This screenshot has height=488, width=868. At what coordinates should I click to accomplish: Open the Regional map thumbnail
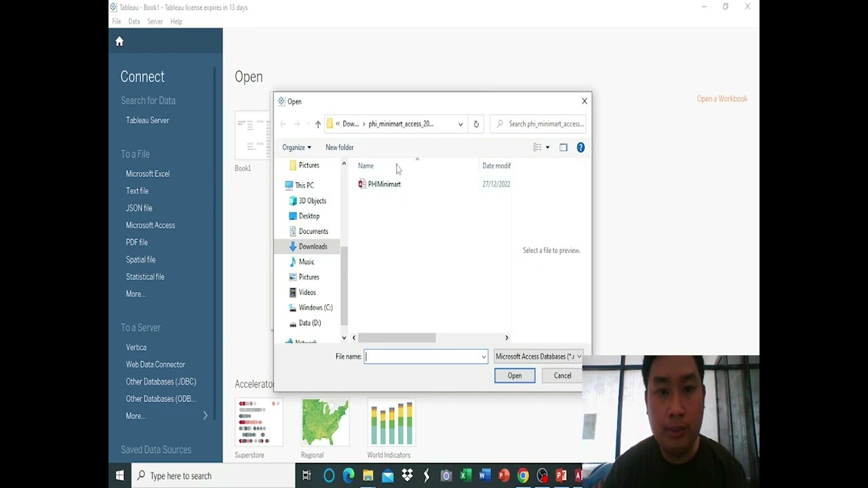(325, 422)
